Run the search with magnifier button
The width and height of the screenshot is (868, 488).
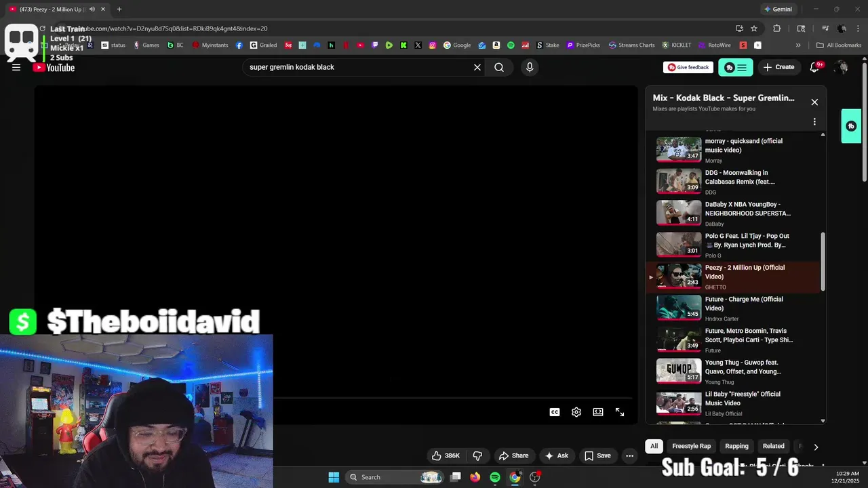499,67
